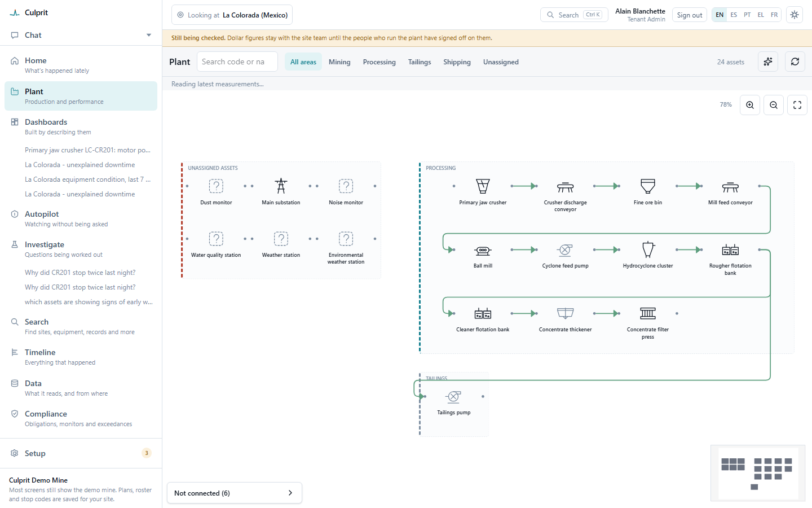
Task: Select the Crusher discharge conveyor node icon
Action: (565, 186)
